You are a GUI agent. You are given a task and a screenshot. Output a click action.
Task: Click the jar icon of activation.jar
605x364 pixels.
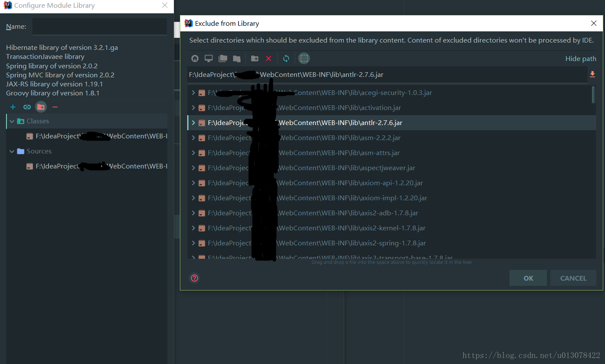pyautogui.click(x=202, y=108)
